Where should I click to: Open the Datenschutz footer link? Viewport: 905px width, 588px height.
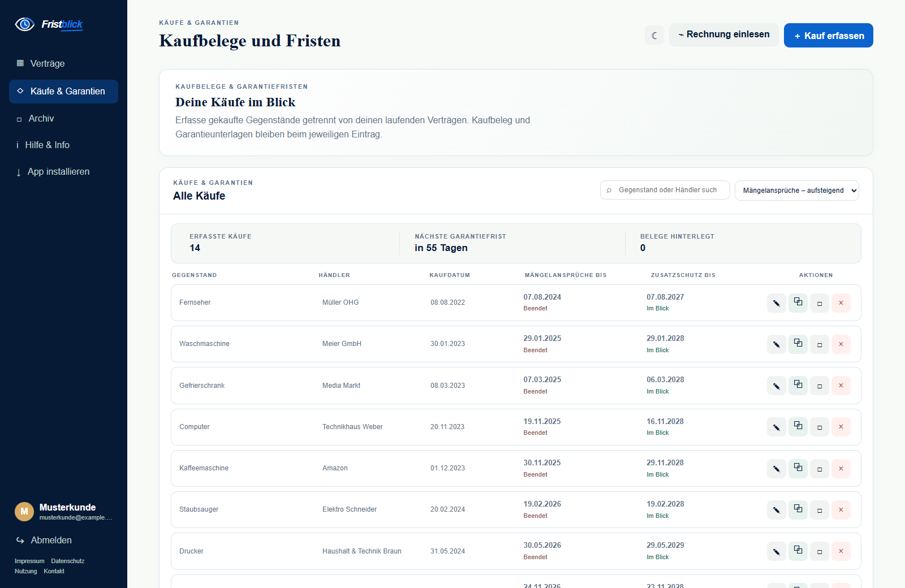(68, 561)
